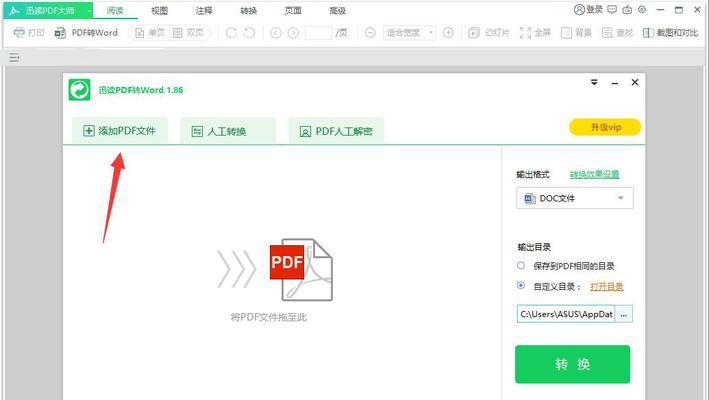This screenshot has height=400, width=709.
Task: Click the page number input field
Action: tap(318, 33)
